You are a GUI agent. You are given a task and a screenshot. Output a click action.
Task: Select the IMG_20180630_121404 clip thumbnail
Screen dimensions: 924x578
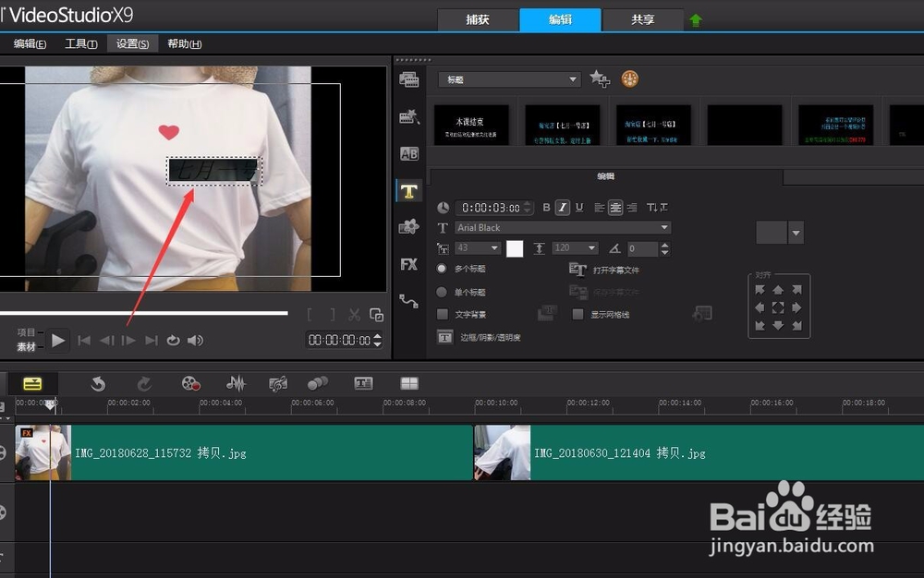coord(502,452)
